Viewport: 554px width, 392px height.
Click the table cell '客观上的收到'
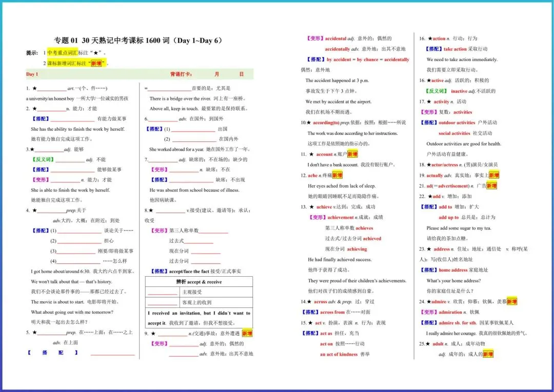pyautogui.click(x=197, y=302)
